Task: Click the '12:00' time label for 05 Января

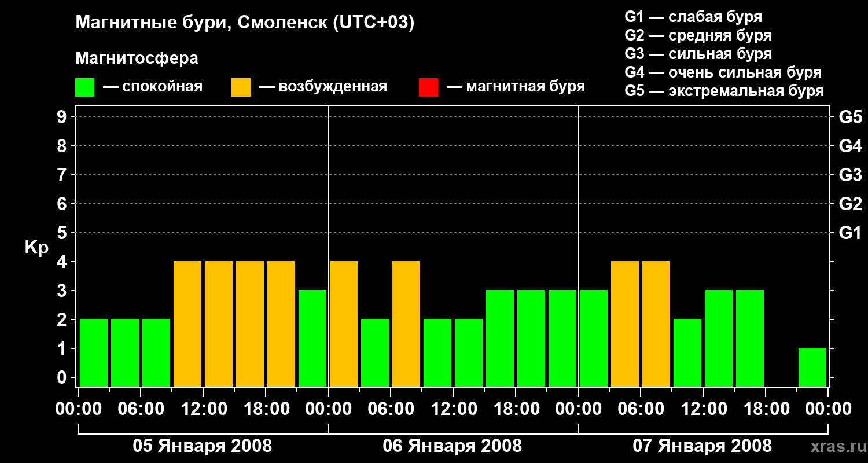Action: 204,410
